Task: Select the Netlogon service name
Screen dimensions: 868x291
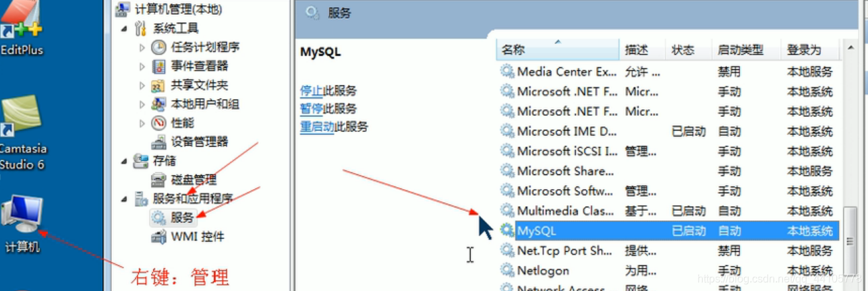Action: tap(543, 271)
